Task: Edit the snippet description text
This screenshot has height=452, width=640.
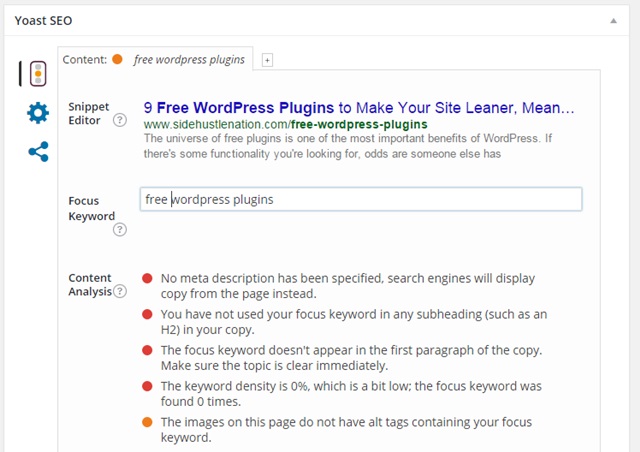Action: point(347,146)
